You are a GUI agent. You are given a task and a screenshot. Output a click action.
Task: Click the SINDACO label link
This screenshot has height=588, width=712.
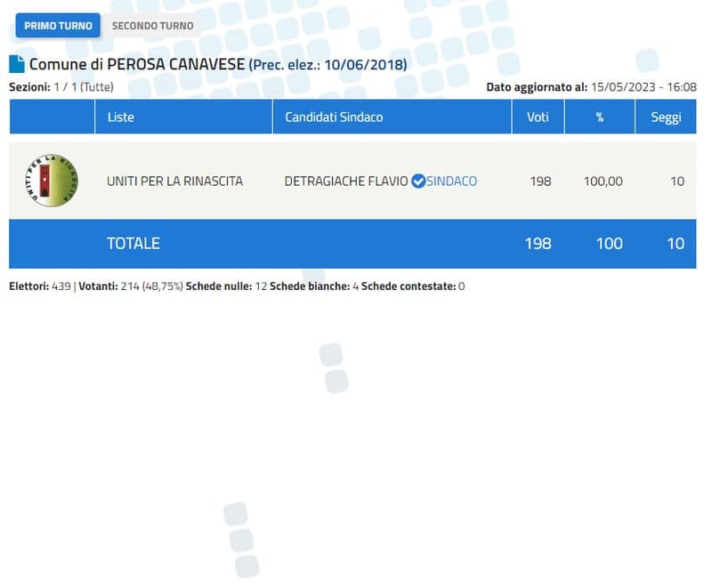point(451,180)
